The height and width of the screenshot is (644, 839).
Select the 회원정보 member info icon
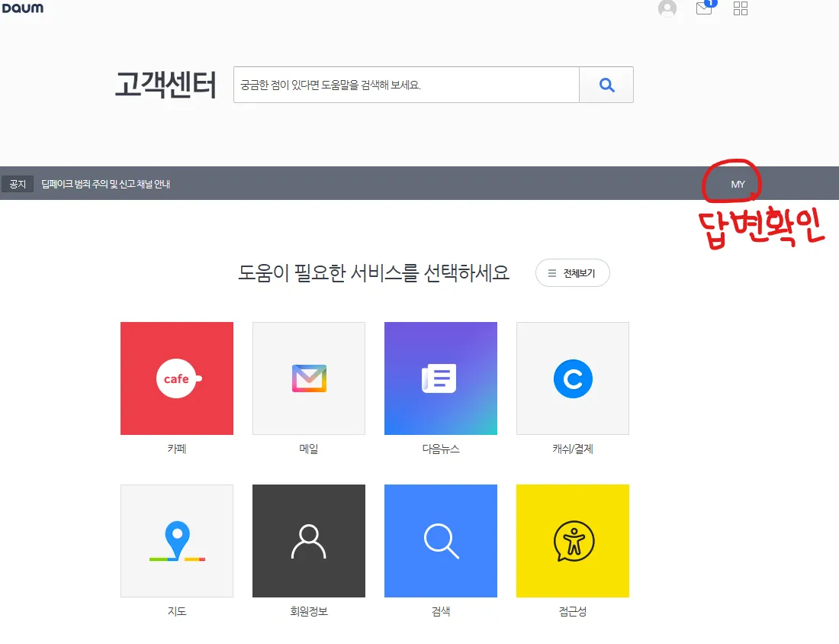(x=308, y=540)
